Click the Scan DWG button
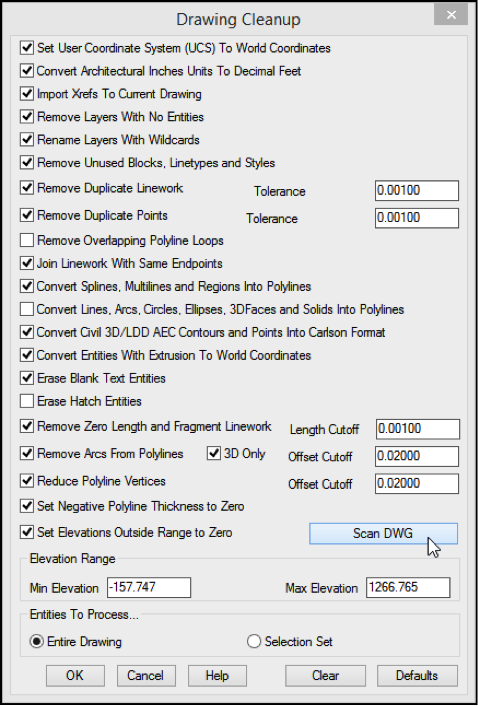This screenshot has width=478, height=706. coord(383,534)
